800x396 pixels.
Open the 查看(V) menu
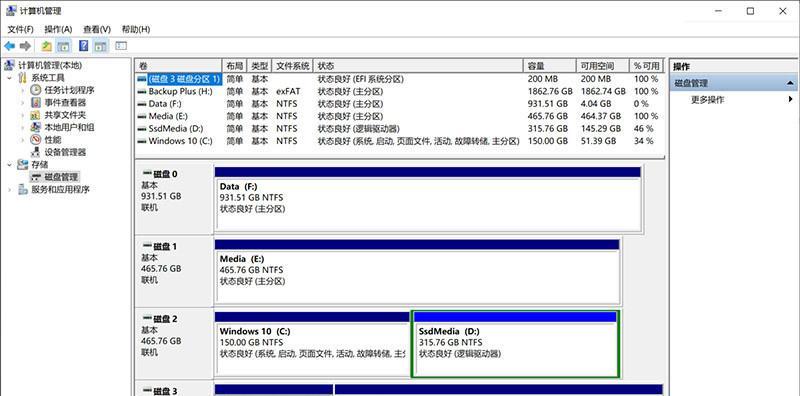97,29
